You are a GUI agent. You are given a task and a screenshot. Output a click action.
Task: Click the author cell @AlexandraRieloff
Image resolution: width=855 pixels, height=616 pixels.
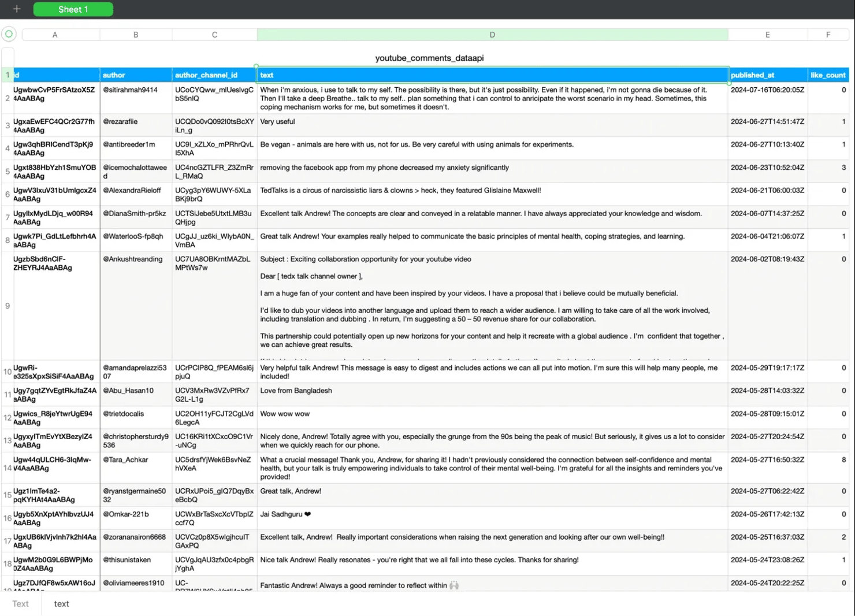click(136, 194)
